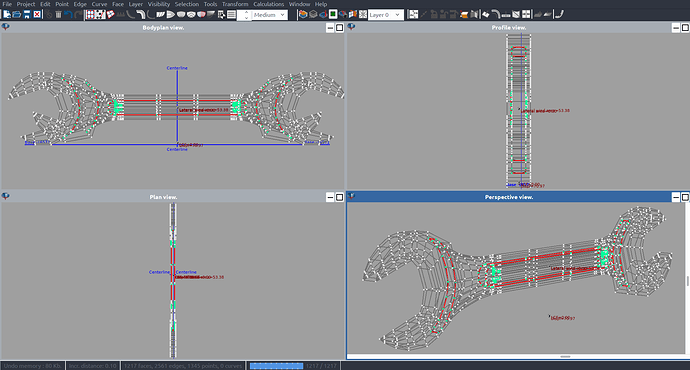The width and height of the screenshot is (690, 370).
Task: Click the third grey padlock icon
Action: pos(454,15)
